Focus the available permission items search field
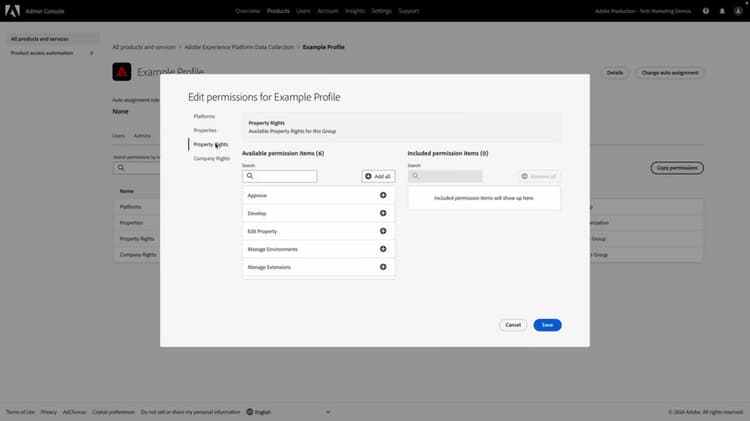This screenshot has height=421, width=750. (279, 176)
